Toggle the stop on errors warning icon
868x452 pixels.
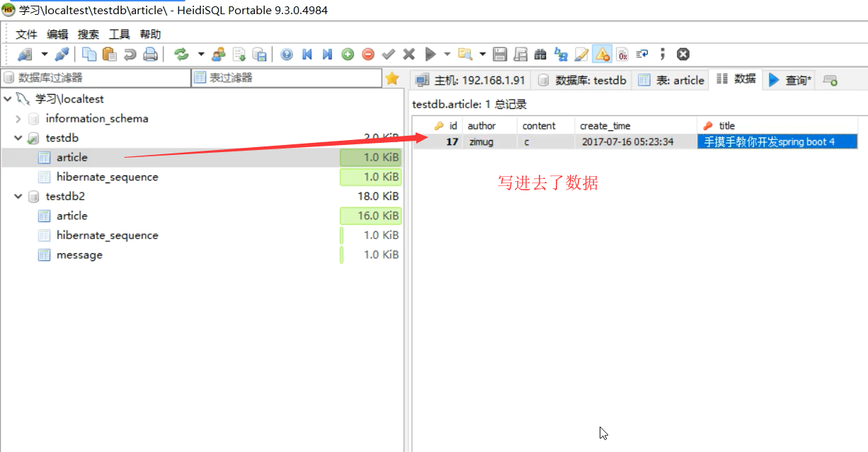tap(602, 54)
